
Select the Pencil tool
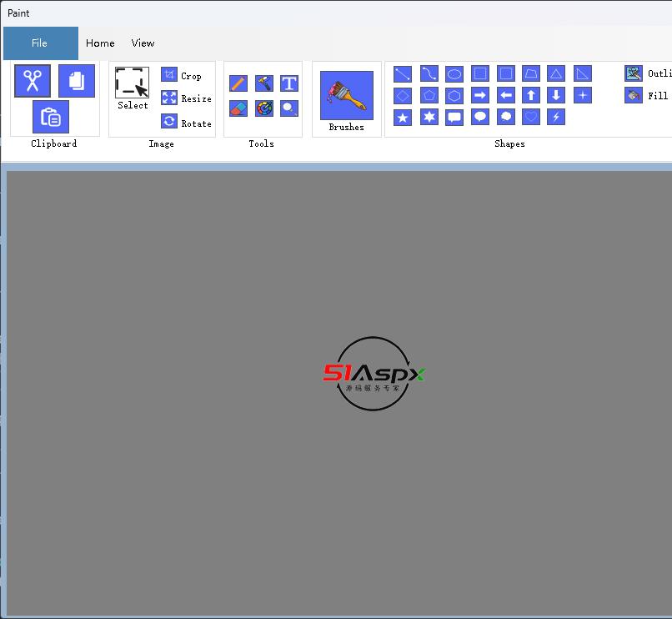238,83
